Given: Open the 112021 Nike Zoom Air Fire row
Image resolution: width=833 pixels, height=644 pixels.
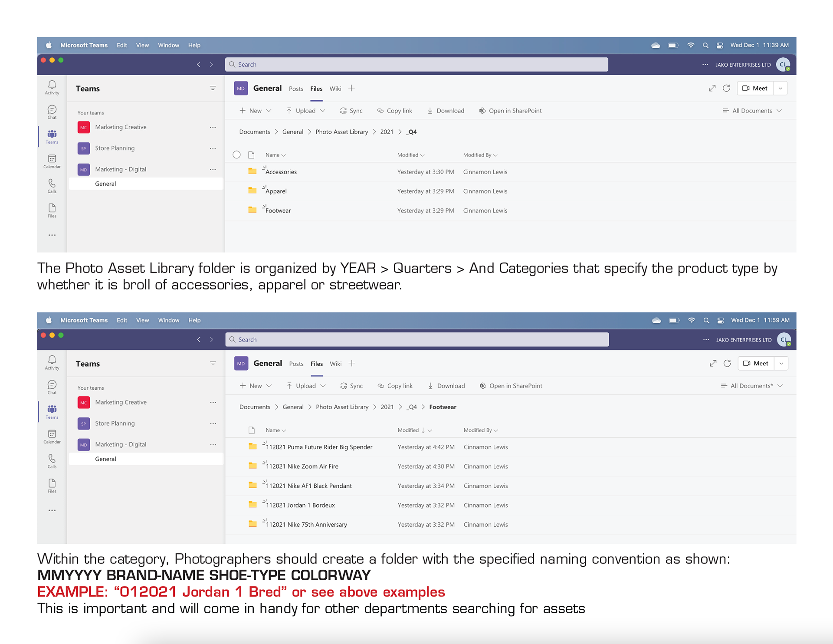Looking at the screenshot, I should click(511, 467).
